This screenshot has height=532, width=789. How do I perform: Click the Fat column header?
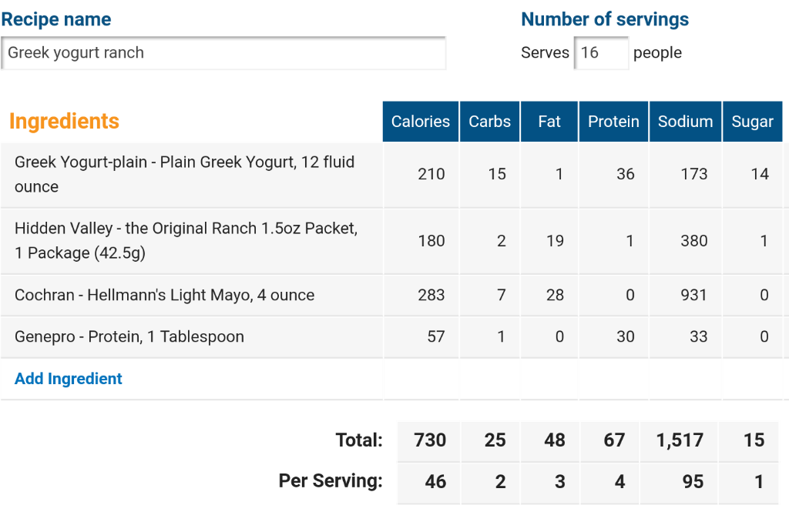[x=549, y=122]
